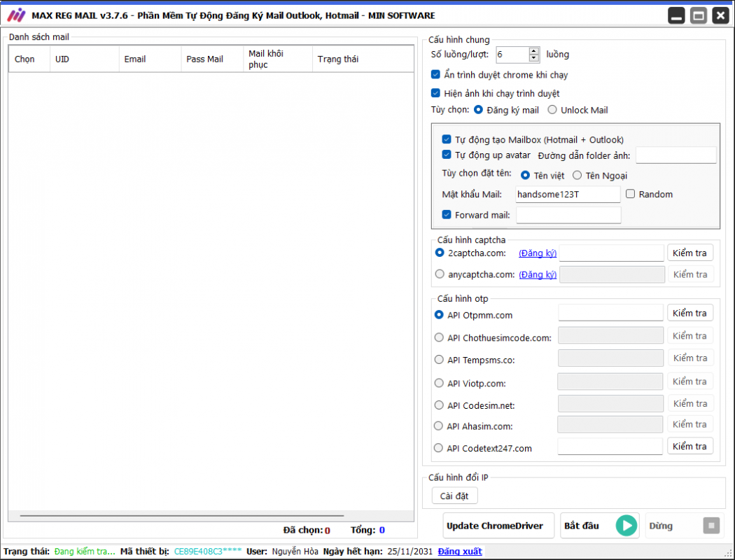The width and height of the screenshot is (735, 560).
Task: Select the anycaptcha.com provider
Action: click(439, 274)
